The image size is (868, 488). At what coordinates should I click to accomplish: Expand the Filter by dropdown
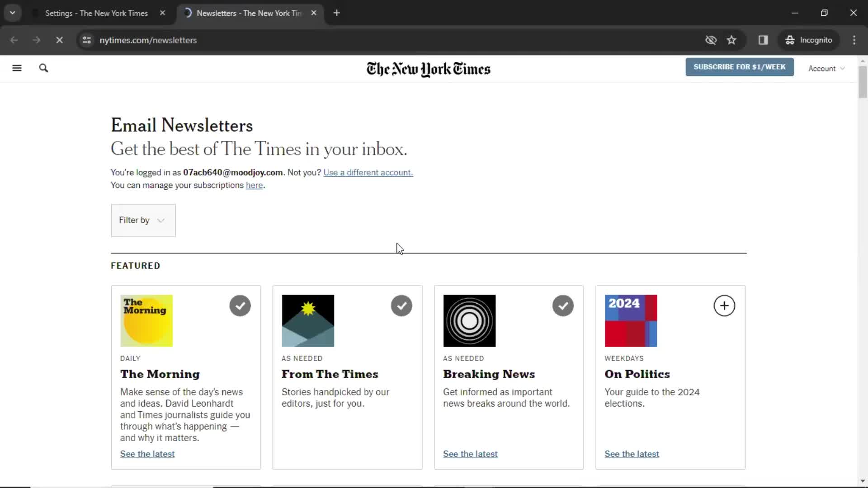[143, 220]
